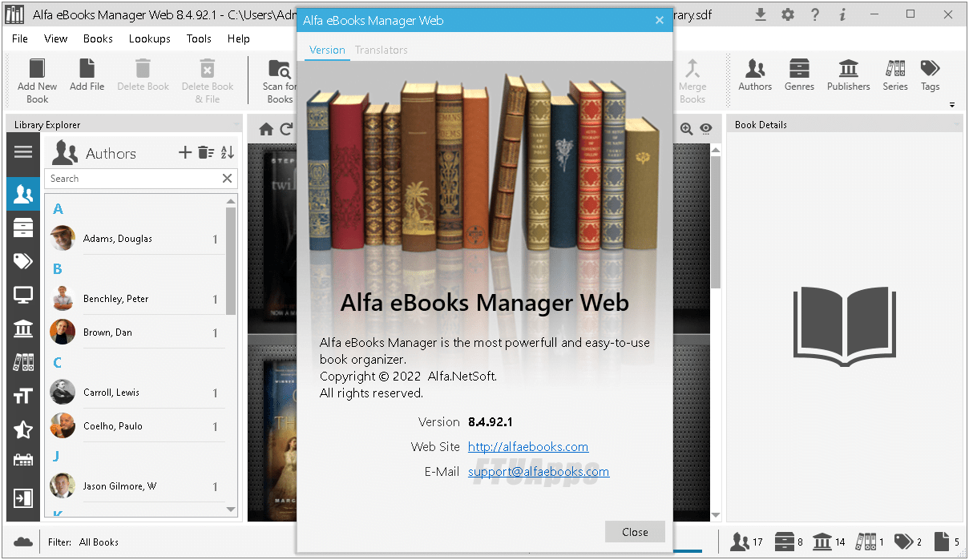Select the Tags icon in the explorer sidebar
Viewport: 969px width, 560px height.
(23, 261)
